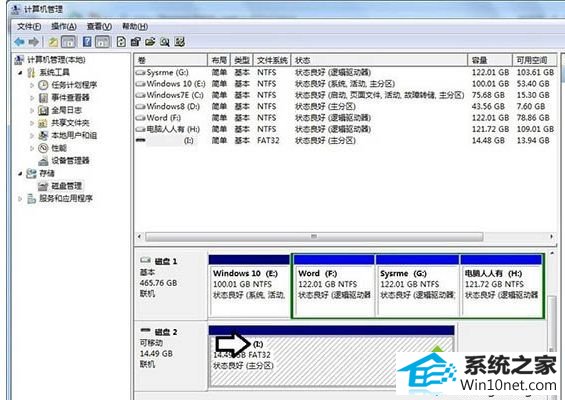Open the 文件(F) menu
565x400 pixels.
29,27
